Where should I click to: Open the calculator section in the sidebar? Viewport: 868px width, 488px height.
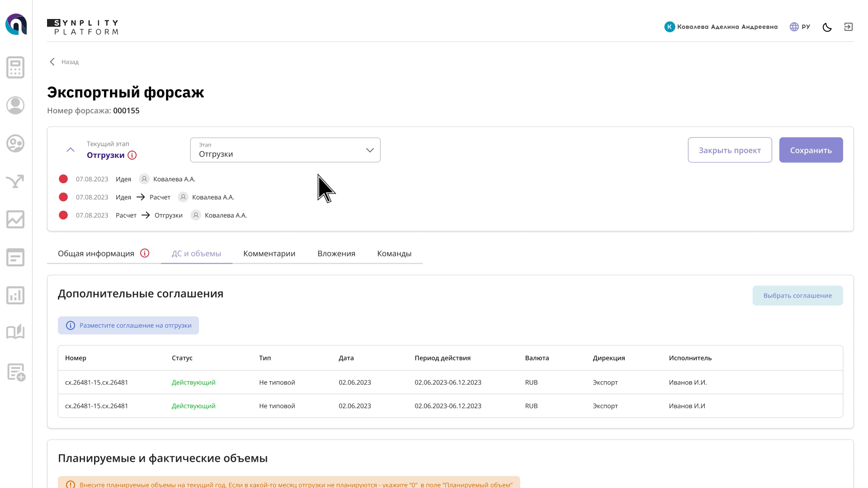click(15, 67)
